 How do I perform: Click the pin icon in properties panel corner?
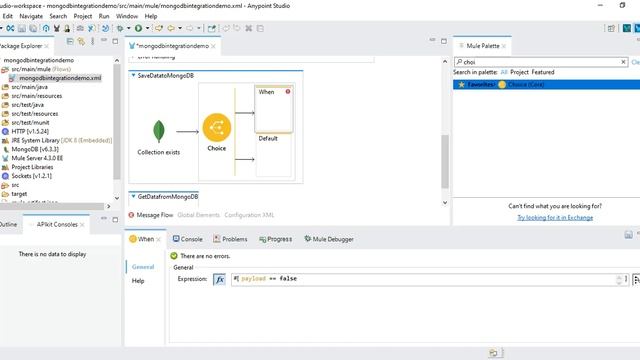[628, 234]
